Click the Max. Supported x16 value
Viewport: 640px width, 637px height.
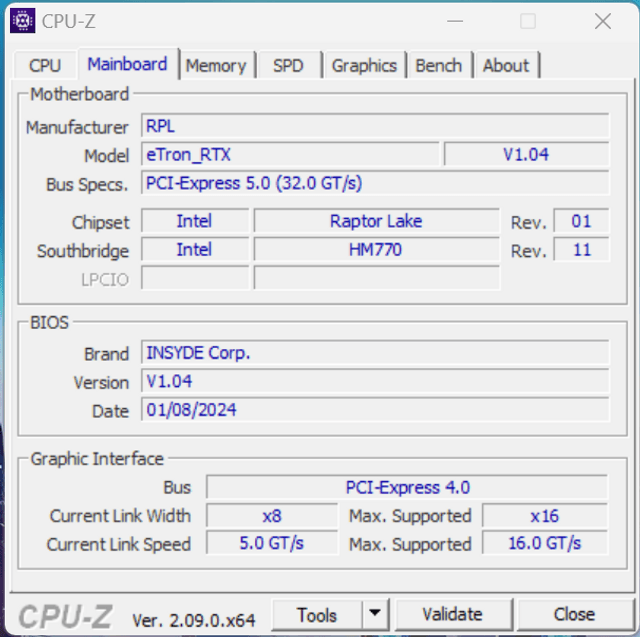coord(544,515)
